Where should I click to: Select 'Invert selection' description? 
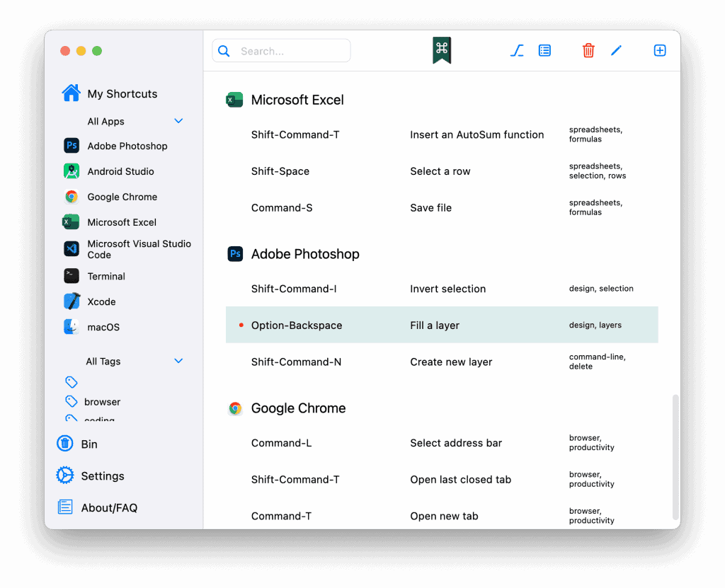447,289
